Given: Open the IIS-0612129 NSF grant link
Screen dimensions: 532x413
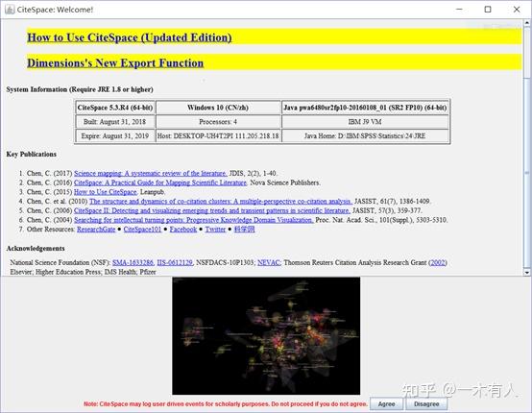Looking at the screenshot, I should [x=175, y=262].
